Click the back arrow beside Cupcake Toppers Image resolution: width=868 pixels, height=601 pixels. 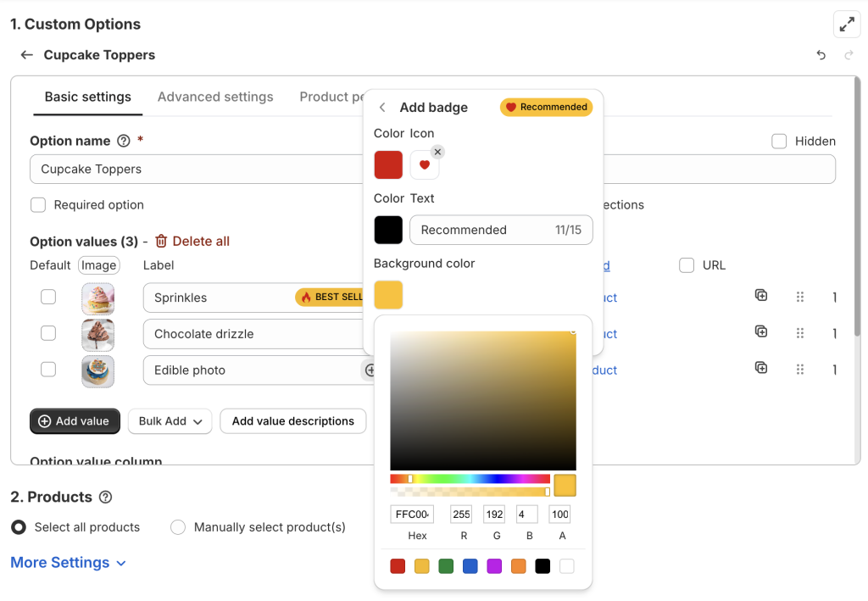27,55
